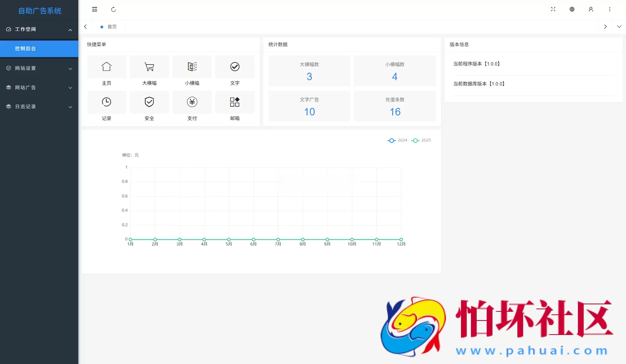This screenshot has width=626, height=364.
Task: Open the 主页 home shortcut icon
Action: [106, 67]
